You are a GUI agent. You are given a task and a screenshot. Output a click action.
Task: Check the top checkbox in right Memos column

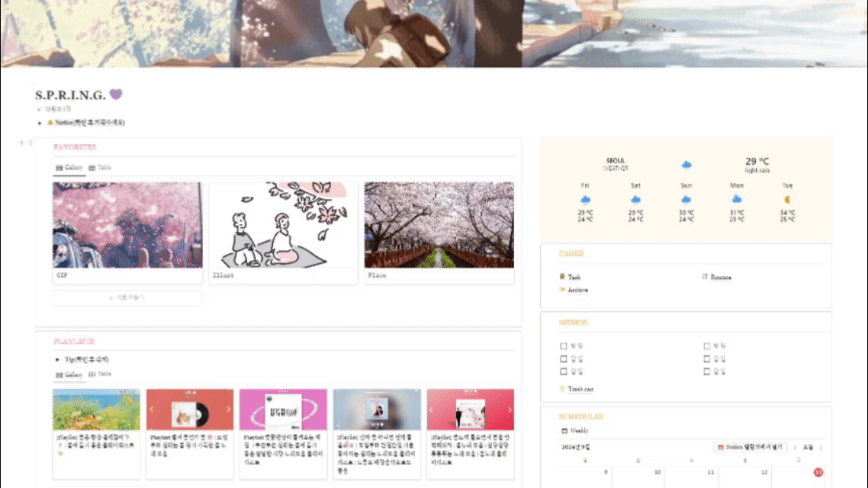(706, 346)
